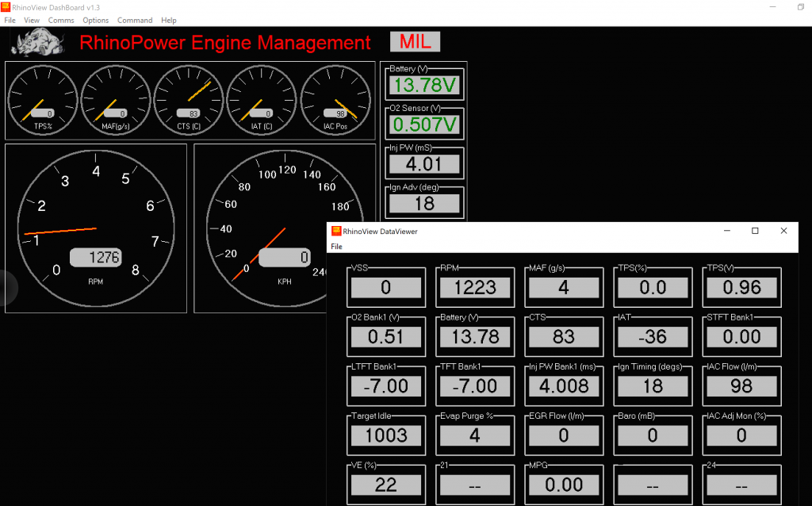The height and width of the screenshot is (506, 812).
Task: Open the Command menu
Action: coord(135,20)
